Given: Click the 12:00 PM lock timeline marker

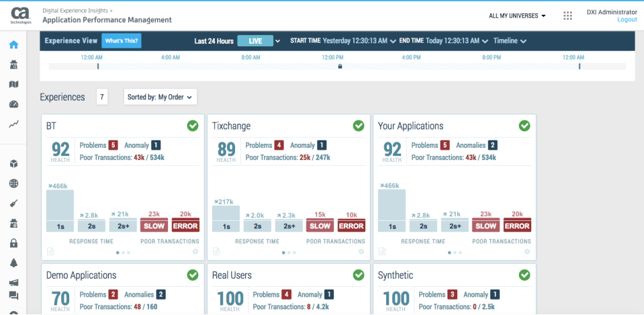Looking at the screenshot, I should pos(340,66).
